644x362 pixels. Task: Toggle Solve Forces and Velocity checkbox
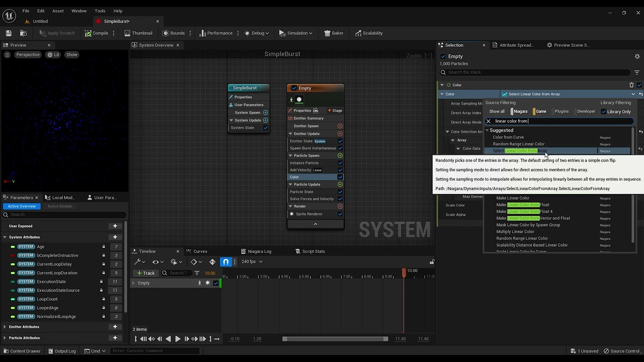click(x=340, y=199)
